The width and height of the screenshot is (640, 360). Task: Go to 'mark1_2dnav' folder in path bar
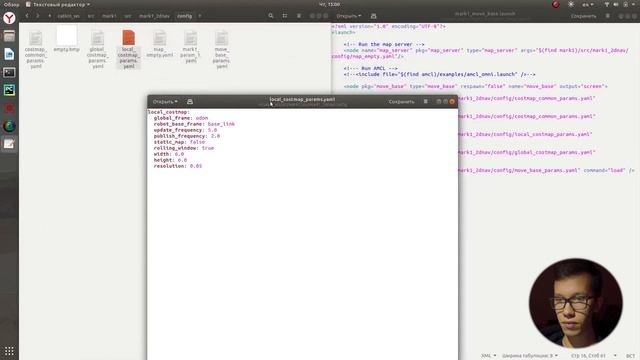point(154,16)
